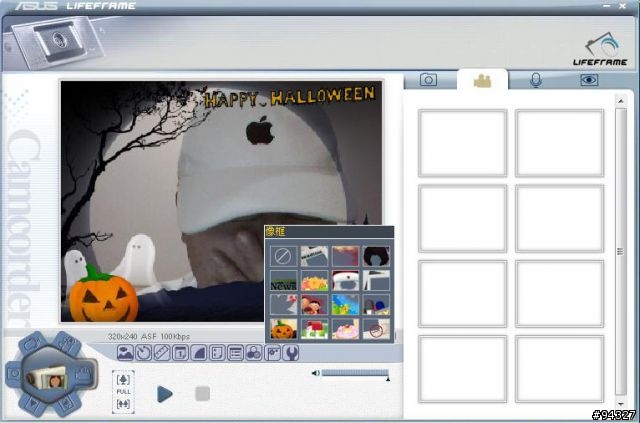
Task: Click the LifeFrame logo
Action: point(600,49)
